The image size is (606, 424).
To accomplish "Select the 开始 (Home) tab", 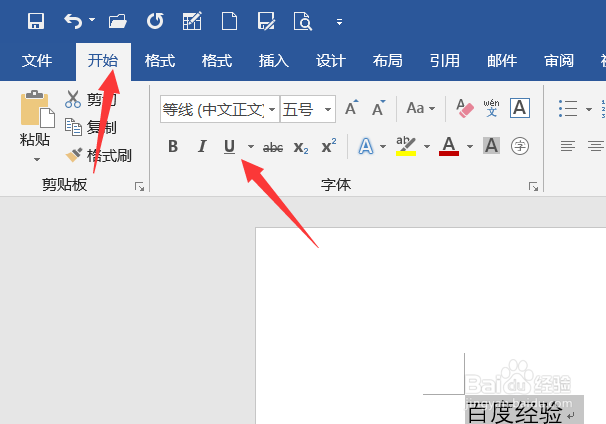I will [103, 61].
